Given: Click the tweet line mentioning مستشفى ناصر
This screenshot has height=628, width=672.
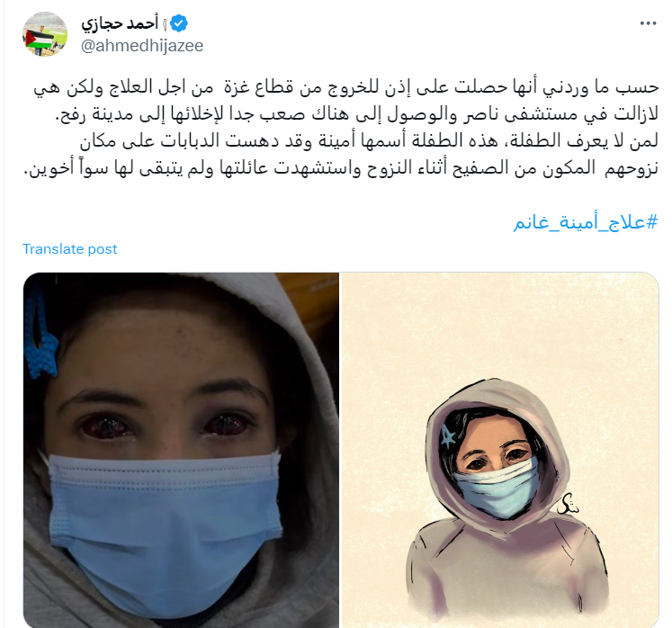Looking at the screenshot, I should click(x=356, y=114).
